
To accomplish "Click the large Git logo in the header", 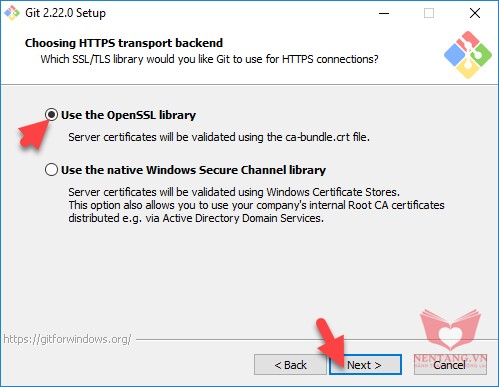I will pos(468,55).
